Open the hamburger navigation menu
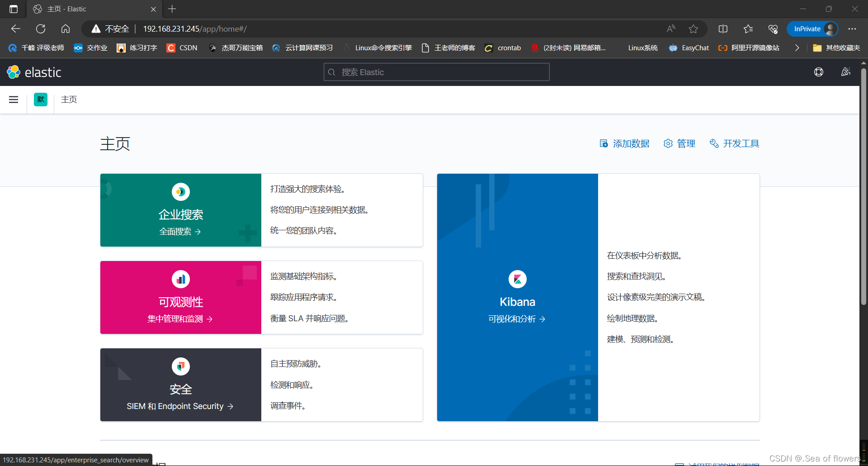Image resolution: width=868 pixels, height=466 pixels. (x=14, y=100)
